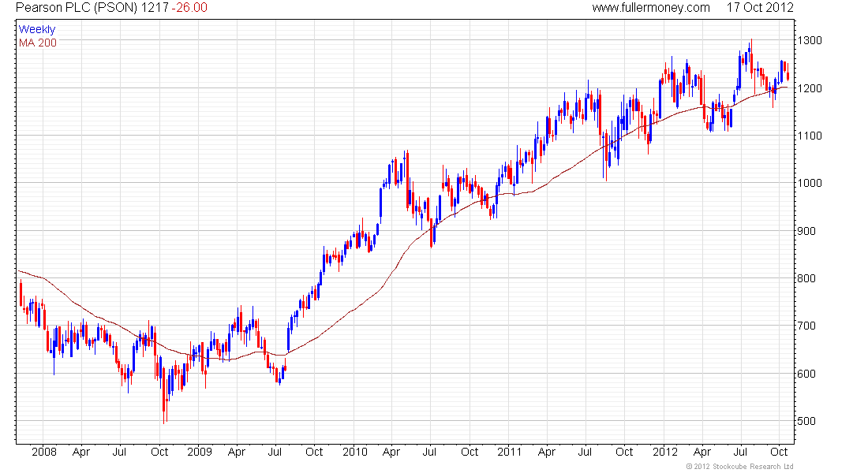The width and height of the screenshot is (868, 473).
Task: Click the 1200 price axis label
Action: tap(810, 88)
